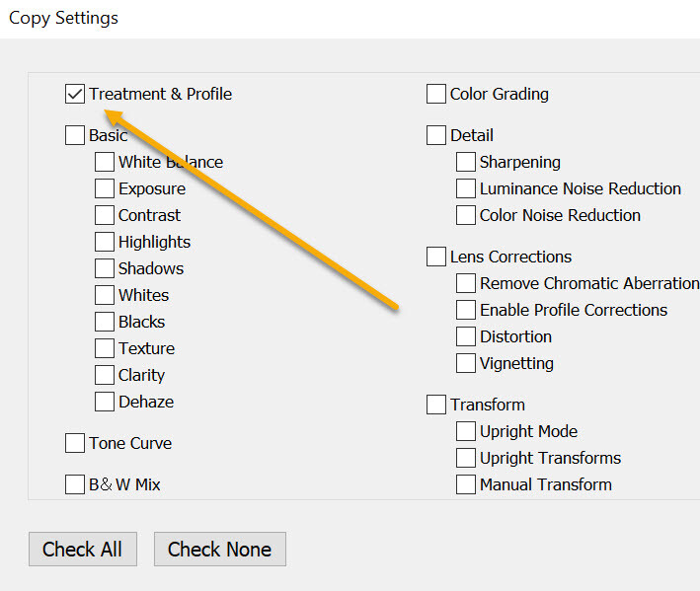Check the Shadows setting
This screenshot has height=591, width=700.
click(105, 268)
